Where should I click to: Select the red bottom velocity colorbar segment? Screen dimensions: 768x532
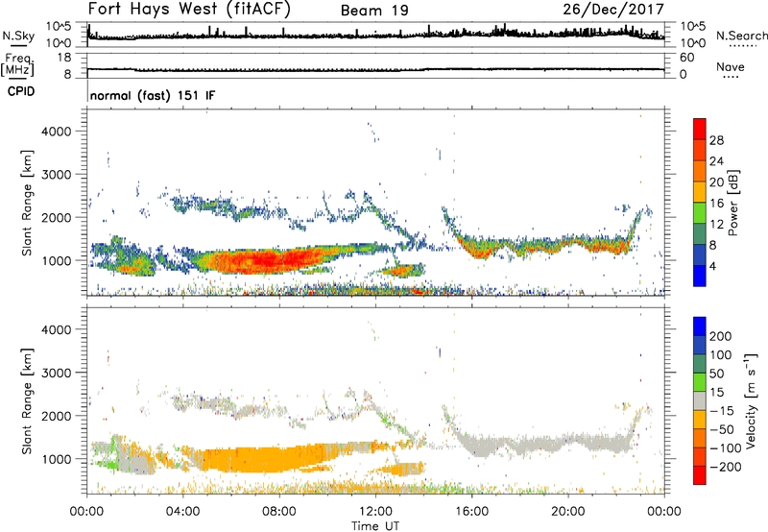(700, 475)
